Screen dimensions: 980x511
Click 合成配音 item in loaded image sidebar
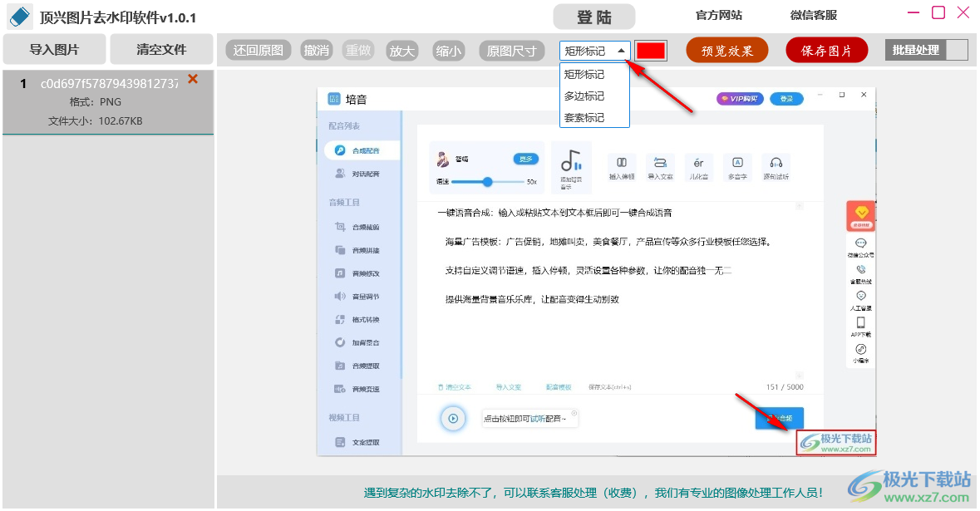362,150
